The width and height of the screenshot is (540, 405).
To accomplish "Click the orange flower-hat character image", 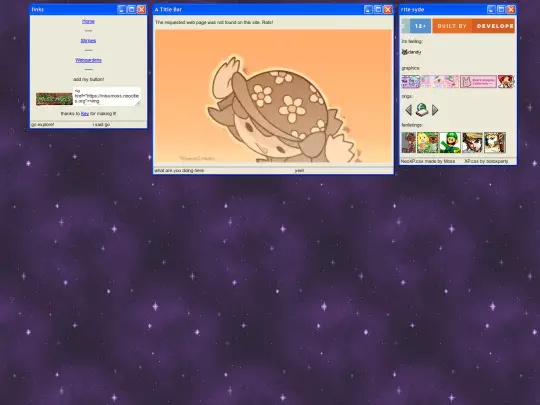I will click(273, 96).
